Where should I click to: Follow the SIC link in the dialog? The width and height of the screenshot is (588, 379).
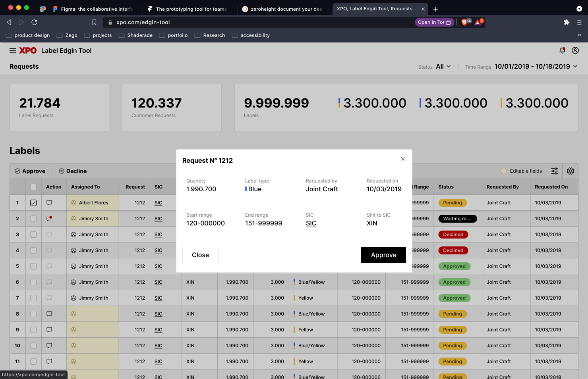311,223
